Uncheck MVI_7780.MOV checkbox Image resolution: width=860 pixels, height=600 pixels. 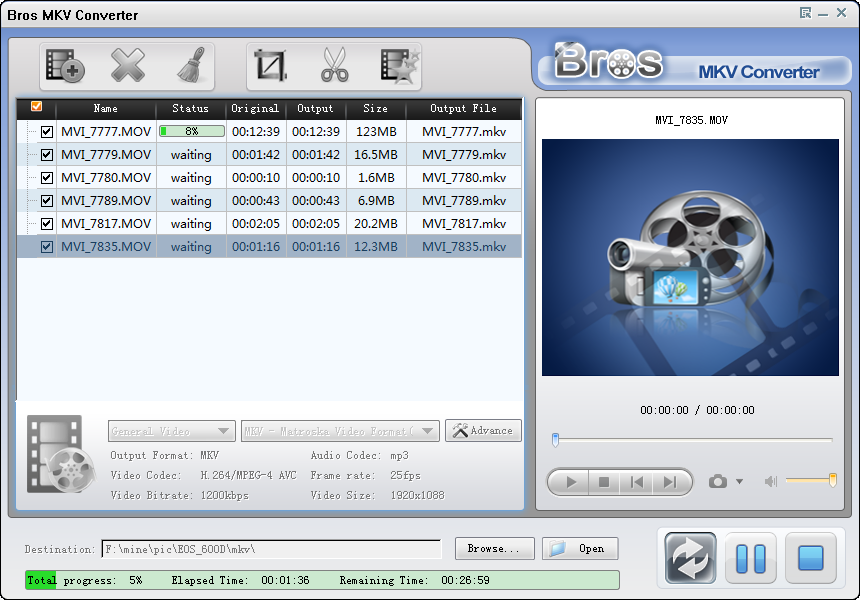(47, 178)
